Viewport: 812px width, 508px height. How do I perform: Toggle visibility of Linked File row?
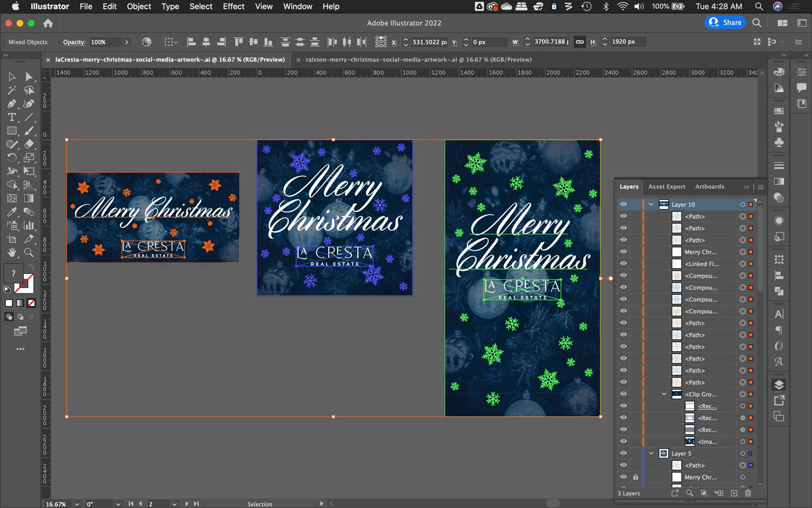coord(623,264)
